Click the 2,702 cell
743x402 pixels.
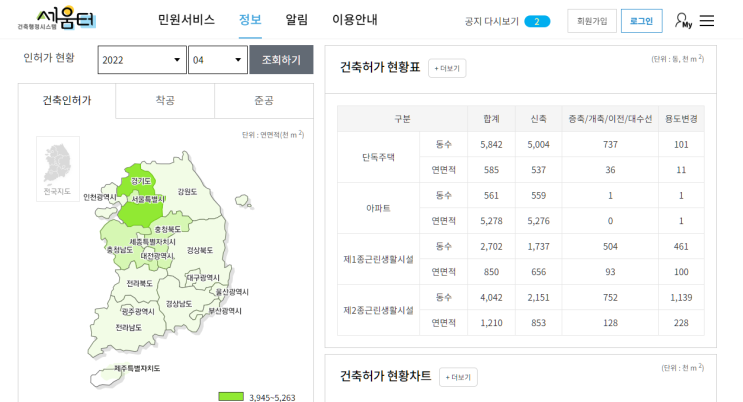pos(491,247)
